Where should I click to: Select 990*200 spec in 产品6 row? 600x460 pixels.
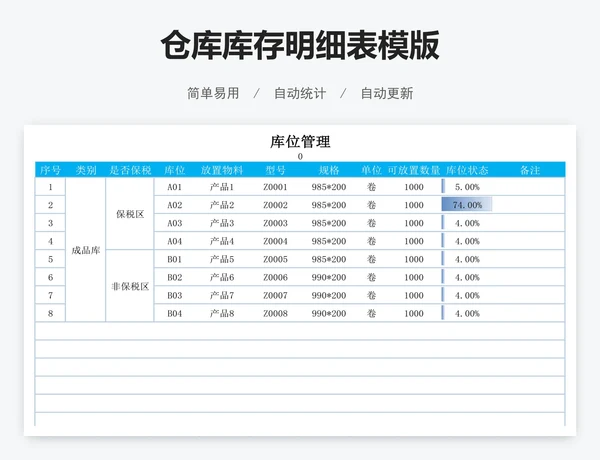click(329, 277)
